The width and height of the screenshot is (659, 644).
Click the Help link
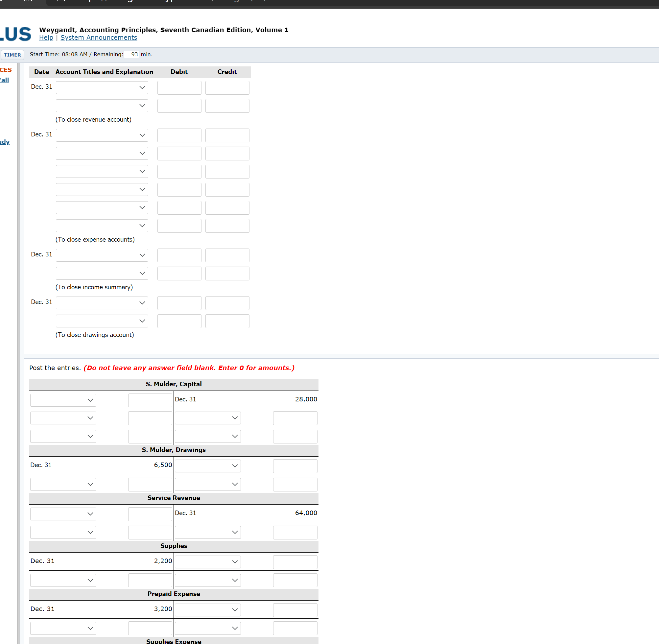click(x=46, y=37)
